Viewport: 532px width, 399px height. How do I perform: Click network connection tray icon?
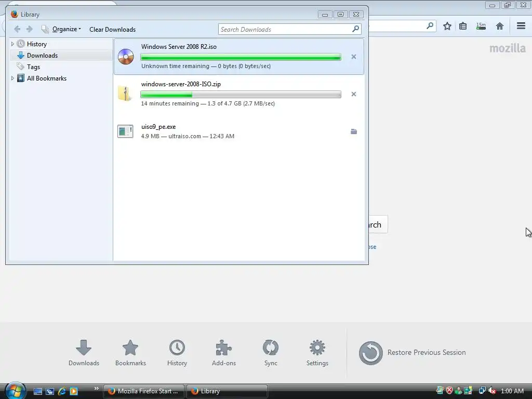click(482, 391)
